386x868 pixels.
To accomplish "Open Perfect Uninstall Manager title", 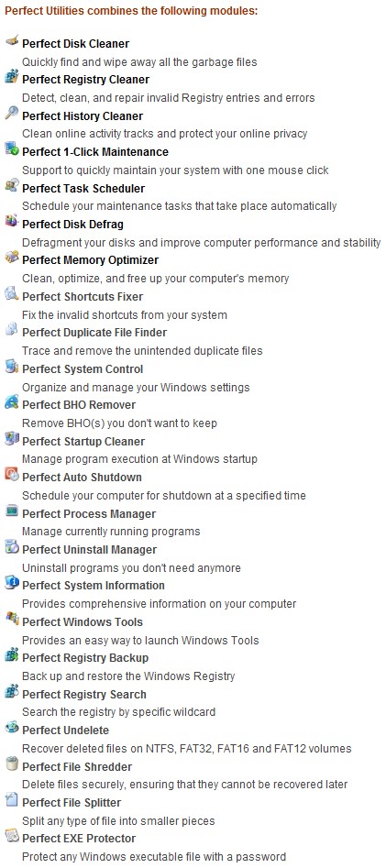I will point(90,550).
